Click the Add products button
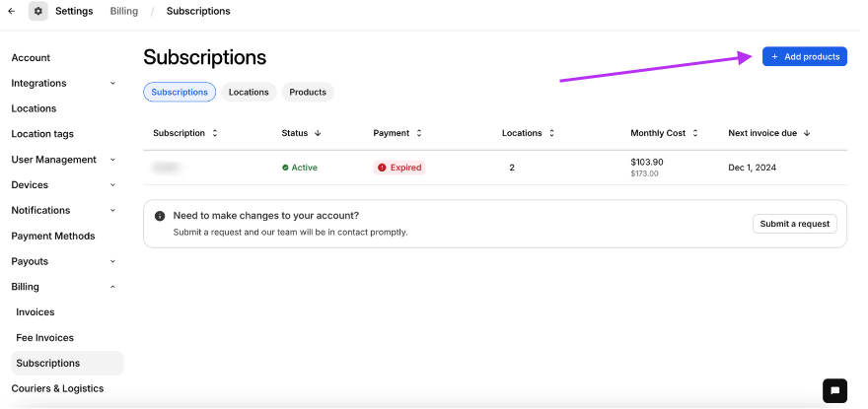Screen dimensions: 868x409 804,57
